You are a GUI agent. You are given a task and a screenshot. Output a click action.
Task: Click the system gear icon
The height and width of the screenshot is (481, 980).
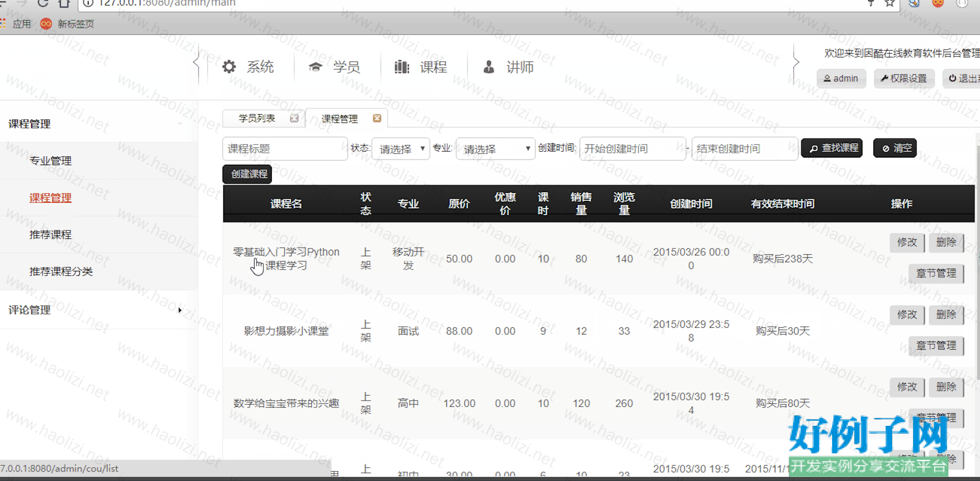(229, 67)
